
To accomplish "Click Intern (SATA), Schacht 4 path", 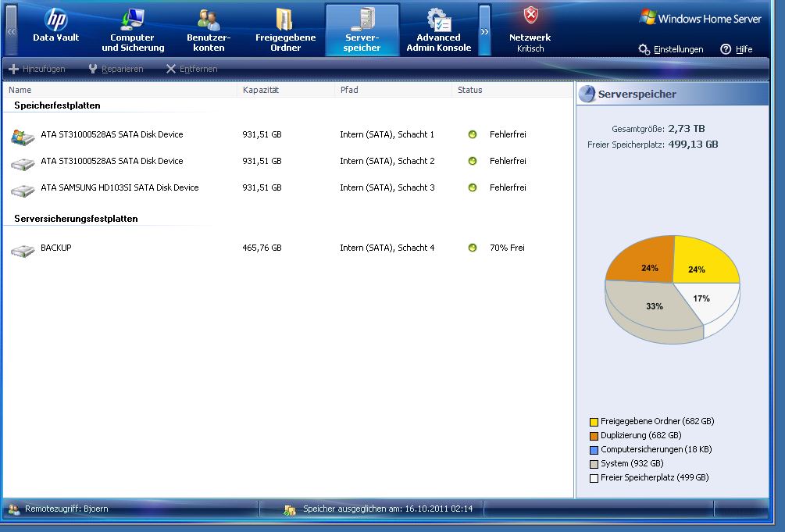I will click(387, 248).
